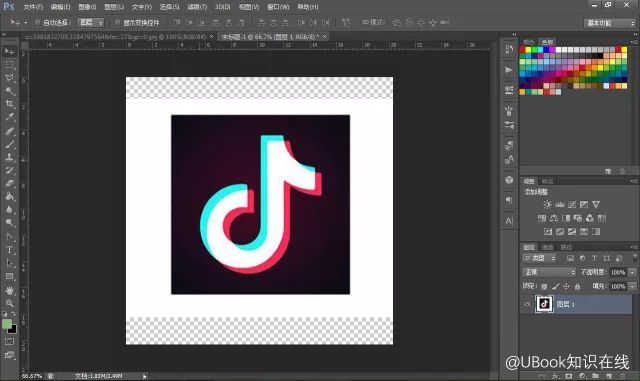Enable the 自动选择 checkbox
Image resolution: width=640 pixels, height=381 pixels.
point(37,22)
